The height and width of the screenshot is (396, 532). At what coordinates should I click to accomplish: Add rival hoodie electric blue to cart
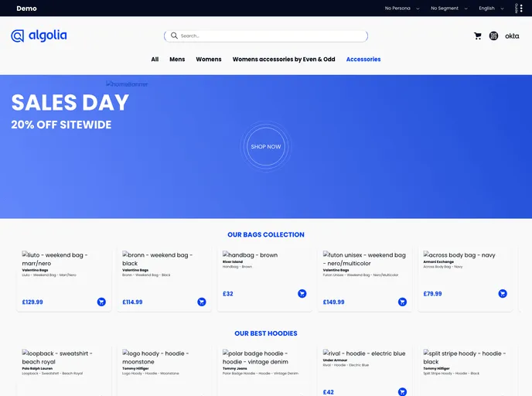402,391
